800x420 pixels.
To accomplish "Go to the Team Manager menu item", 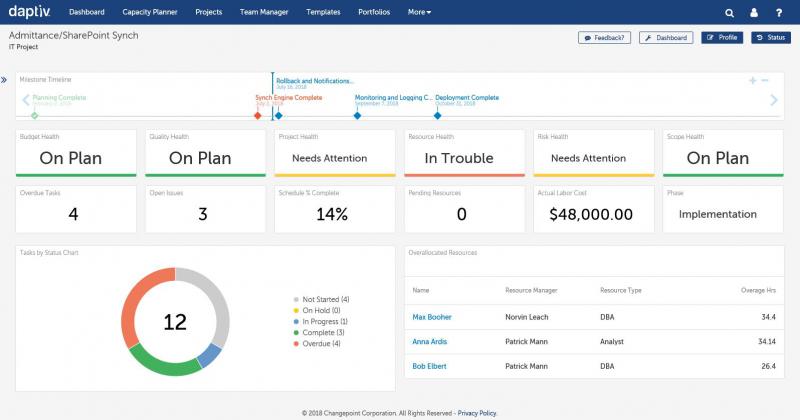I will 264,13.
